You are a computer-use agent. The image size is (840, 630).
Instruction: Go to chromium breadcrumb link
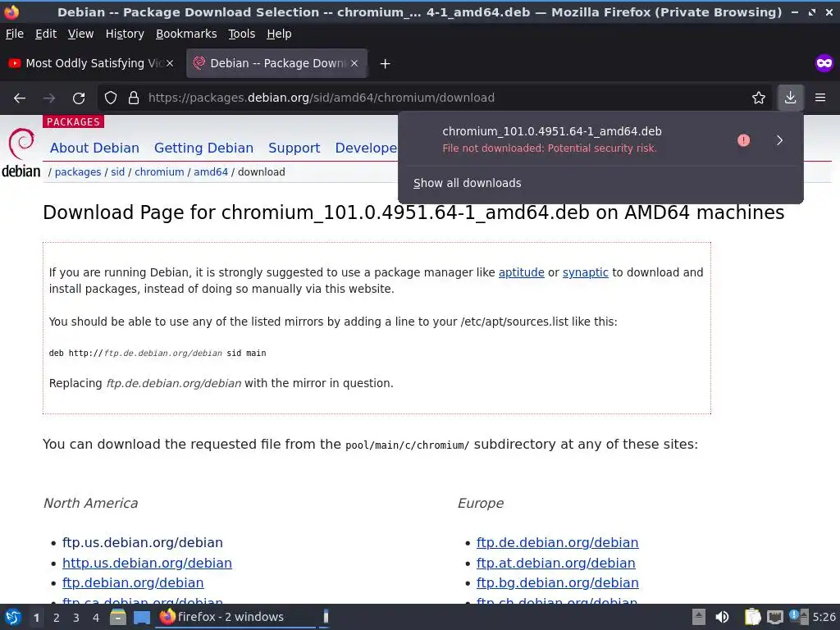159,172
